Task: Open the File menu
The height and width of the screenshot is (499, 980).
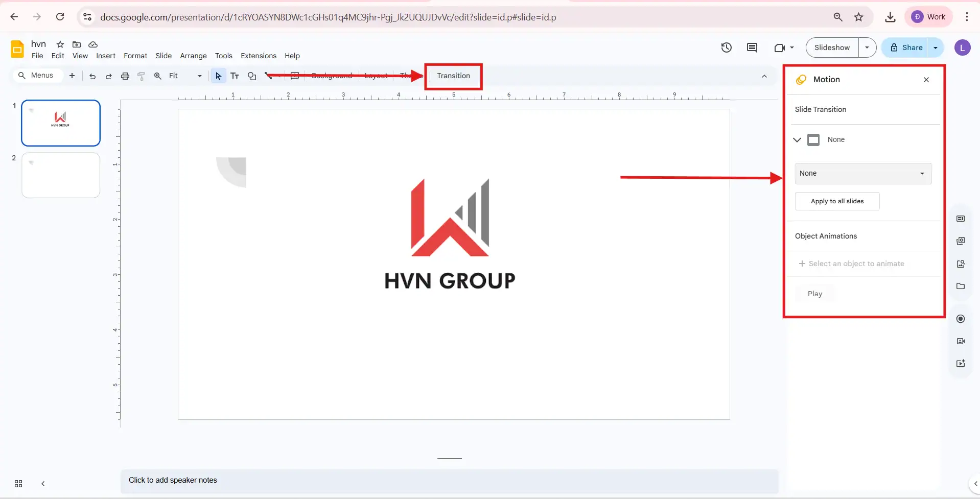Action: (x=37, y=56)
